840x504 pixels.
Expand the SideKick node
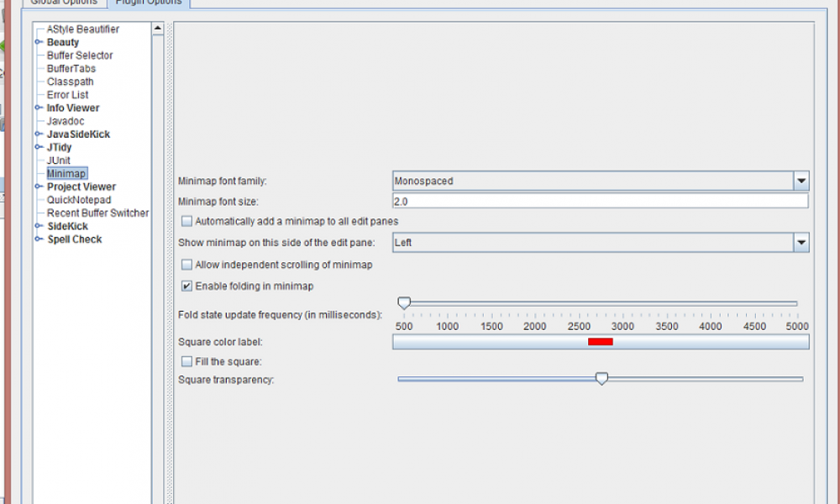(x=37, y=226)
